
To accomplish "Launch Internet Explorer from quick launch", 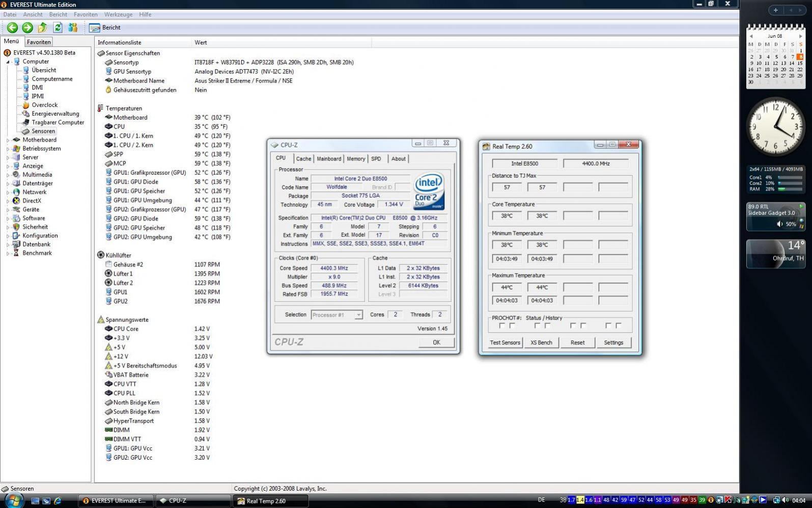I will [58, 501].
